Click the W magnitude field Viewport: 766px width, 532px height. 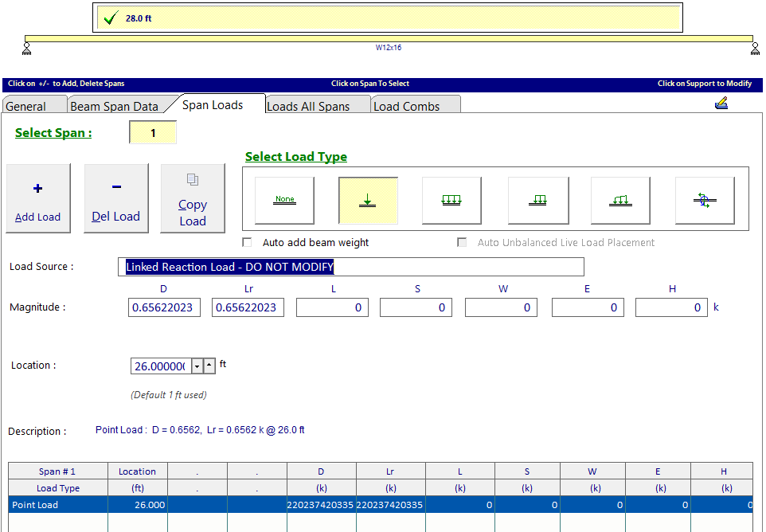click(501, 307)
